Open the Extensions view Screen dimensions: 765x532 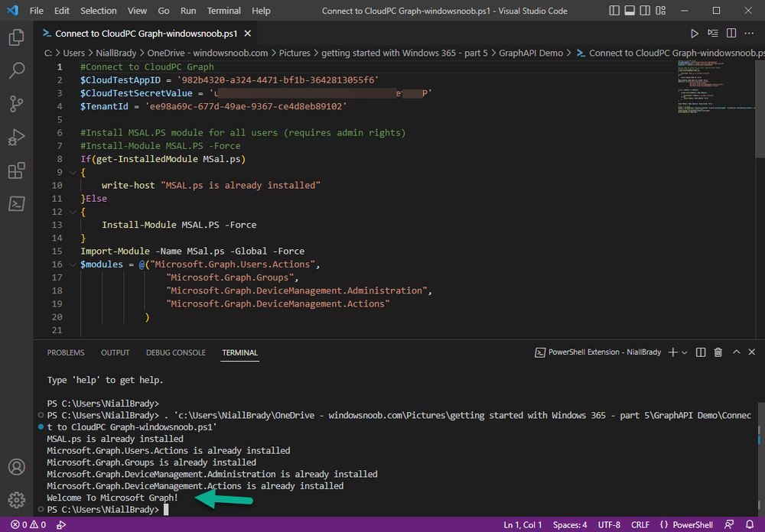tap(17, 170)
